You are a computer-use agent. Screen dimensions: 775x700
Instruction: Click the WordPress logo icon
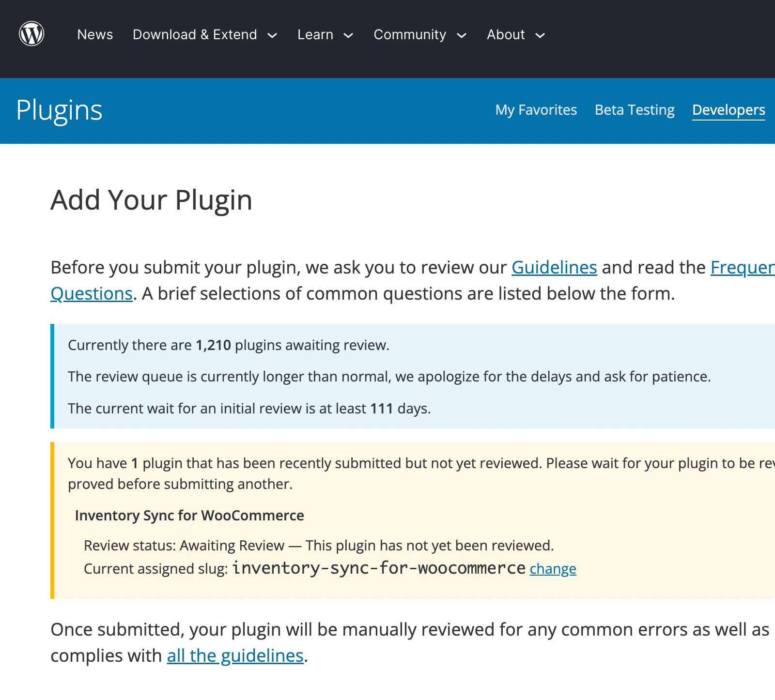tap(31, 34)
